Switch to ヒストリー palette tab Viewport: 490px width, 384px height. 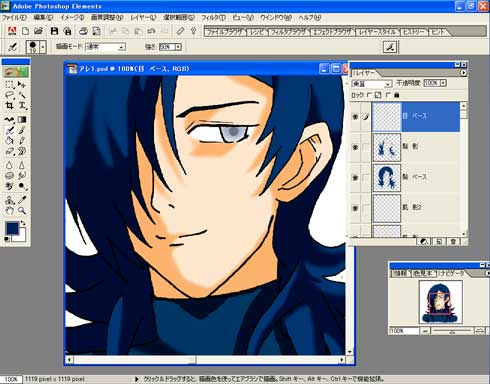(414, 32)
